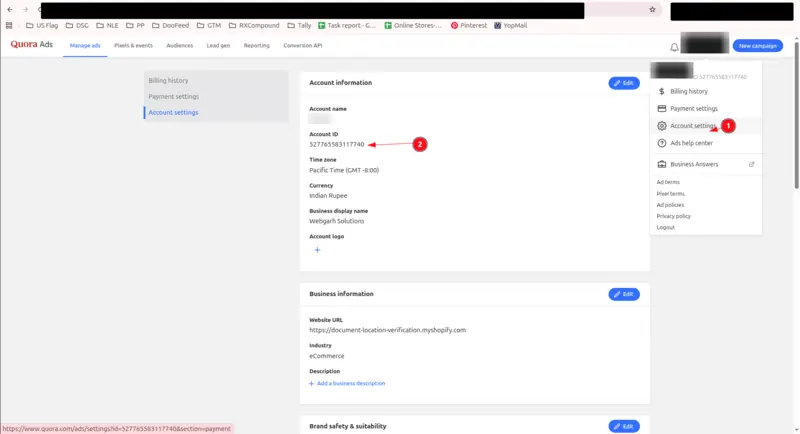Open the DSG bookmark folder
Screen dimensions: 800x434
tap(77, 25)
